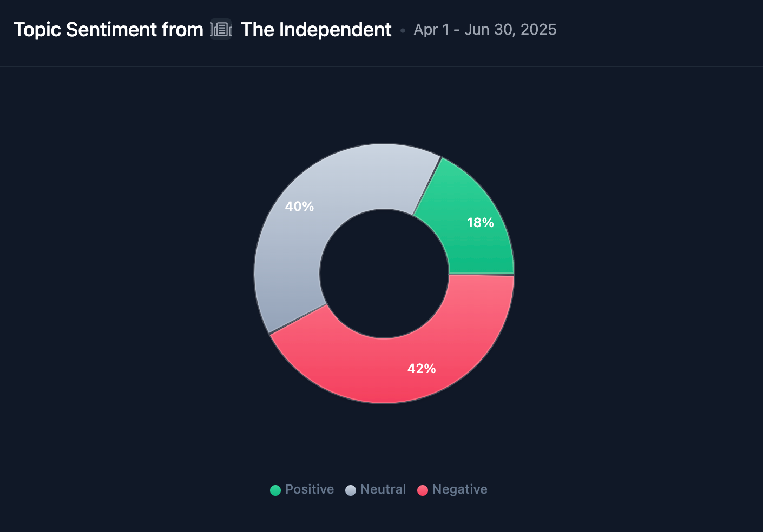This screenshot has width=763, height=532.
Task: Click the green Positive legend dot
Action: (x=275, y=490)
